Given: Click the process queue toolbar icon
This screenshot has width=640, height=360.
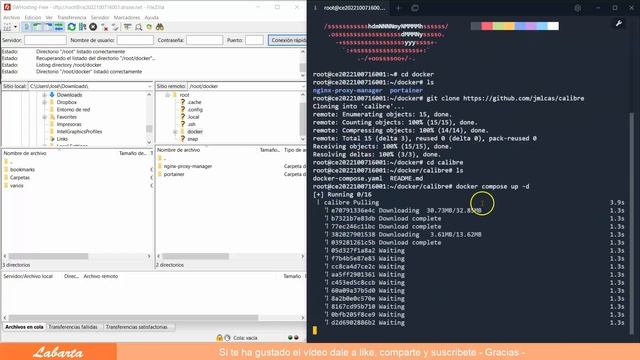Looking at the screenshot, I should point(82,27).
